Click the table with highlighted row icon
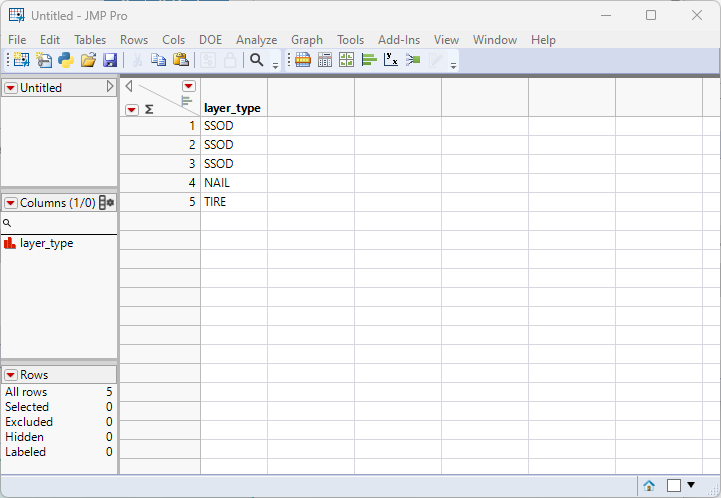Image resolution: width=721 pixels, height=498 pixels. pyautogui.click(x=303, y=60)
